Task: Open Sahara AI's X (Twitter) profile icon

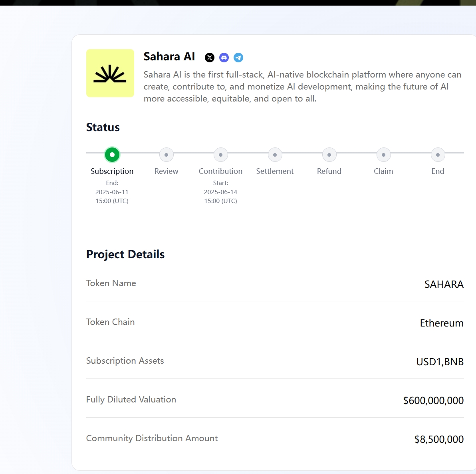Action: pyautogui.click(x=210, y=58)
